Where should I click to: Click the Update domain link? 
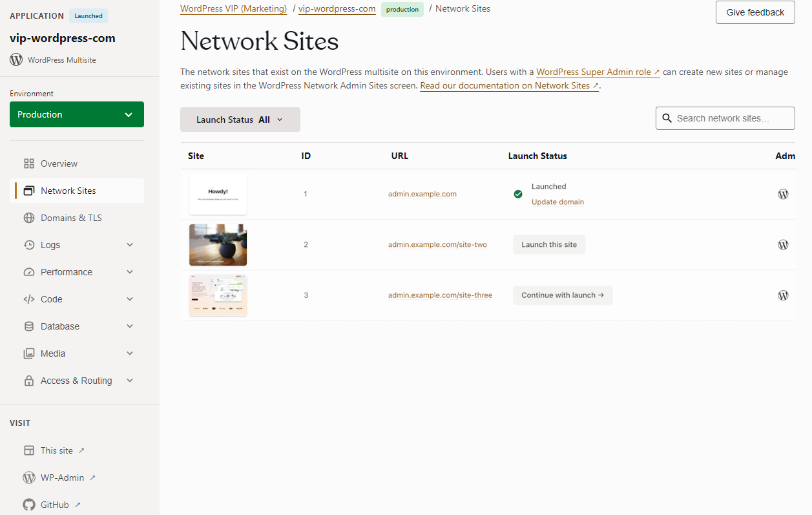[x=557, y=202]
